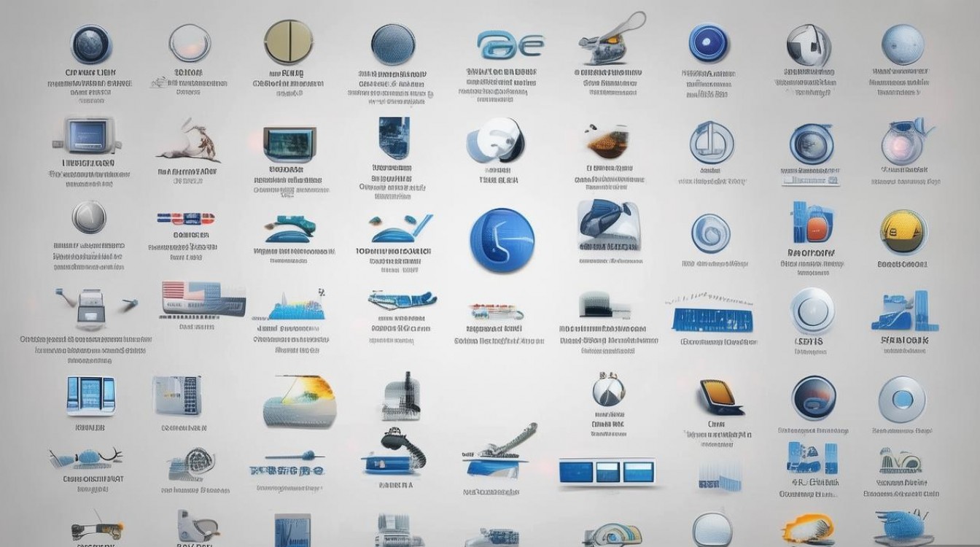This screenshot has height=547, width=980.
Task: Click the mechanical arm tool icon in top row
Action: coord(611,40)
